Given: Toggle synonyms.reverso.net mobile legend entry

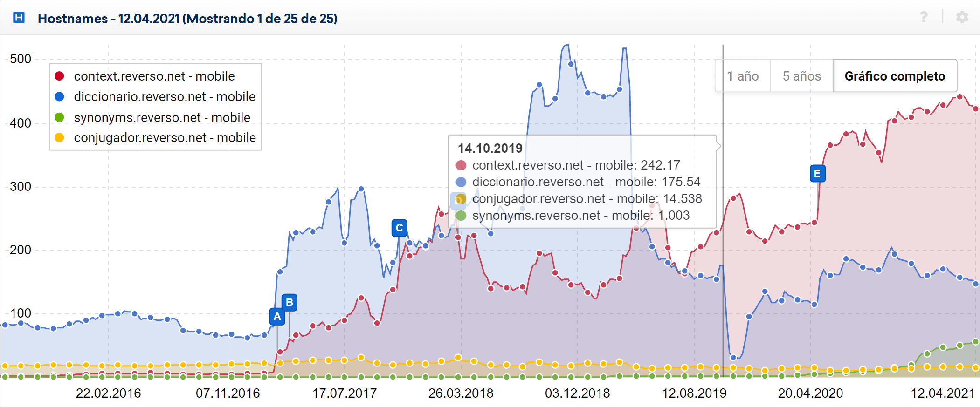Looking at the screenshot, I should 162,117.
